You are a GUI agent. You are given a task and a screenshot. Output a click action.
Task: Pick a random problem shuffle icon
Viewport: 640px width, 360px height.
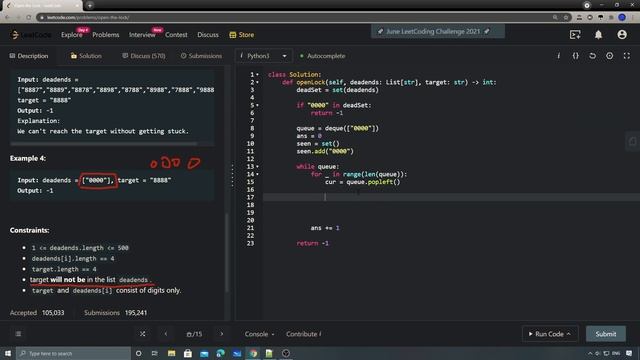click(x=142, y=334)
